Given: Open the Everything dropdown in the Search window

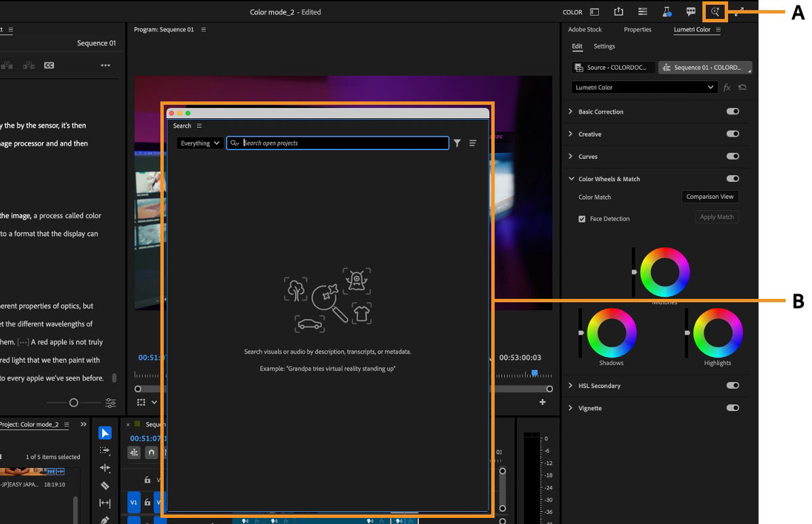Looking at the screenshot, I should pyautogui.click(x=198, y=143).
